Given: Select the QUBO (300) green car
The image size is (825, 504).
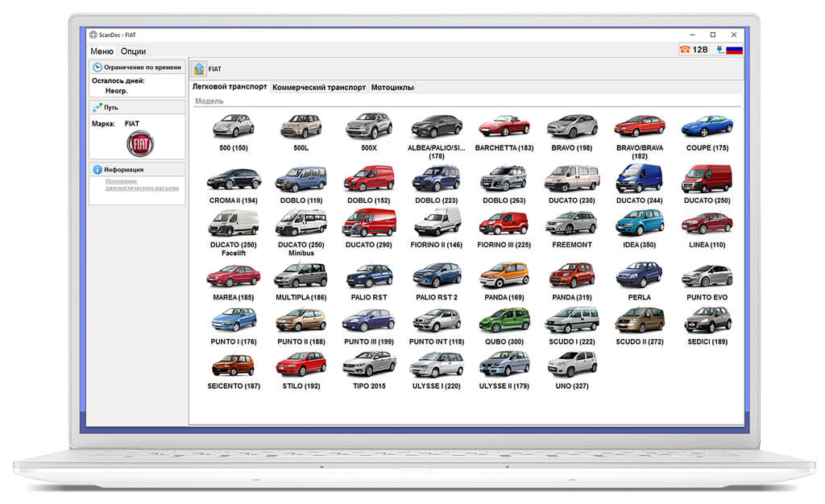Looking at the screenshot, I should 504,326.
